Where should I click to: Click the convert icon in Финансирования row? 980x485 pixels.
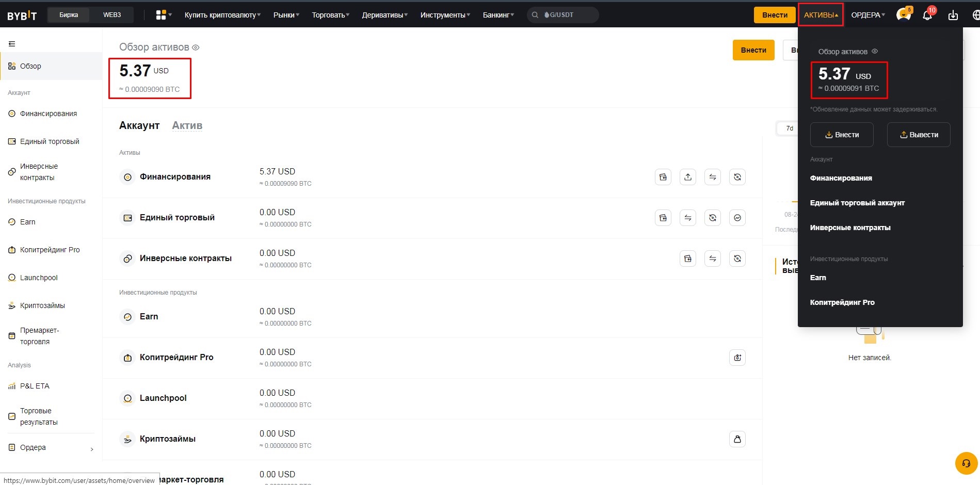(737, 177)
